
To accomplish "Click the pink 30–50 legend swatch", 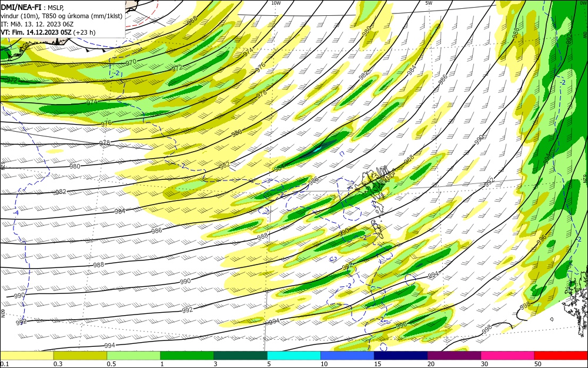I will (507, 356).
